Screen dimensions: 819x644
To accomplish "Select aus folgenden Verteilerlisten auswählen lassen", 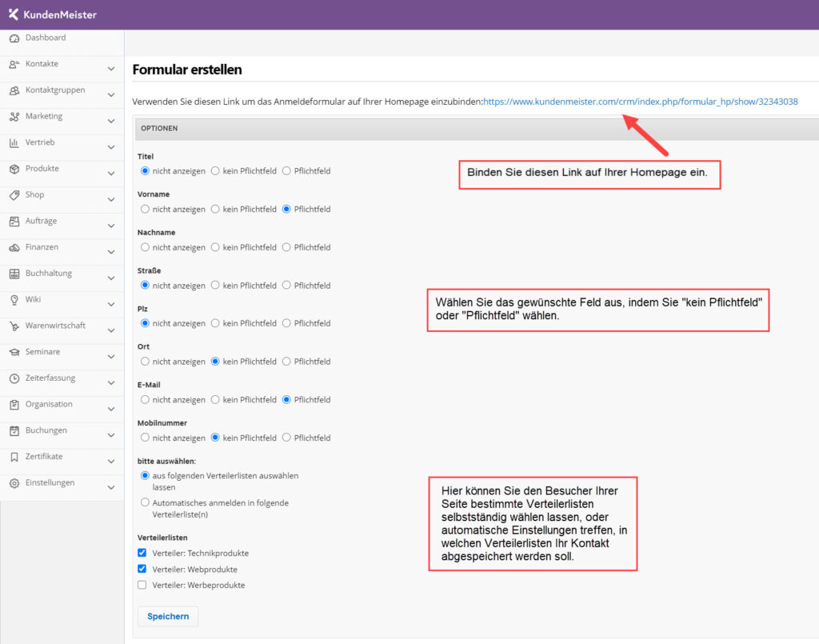I will 145,476.
